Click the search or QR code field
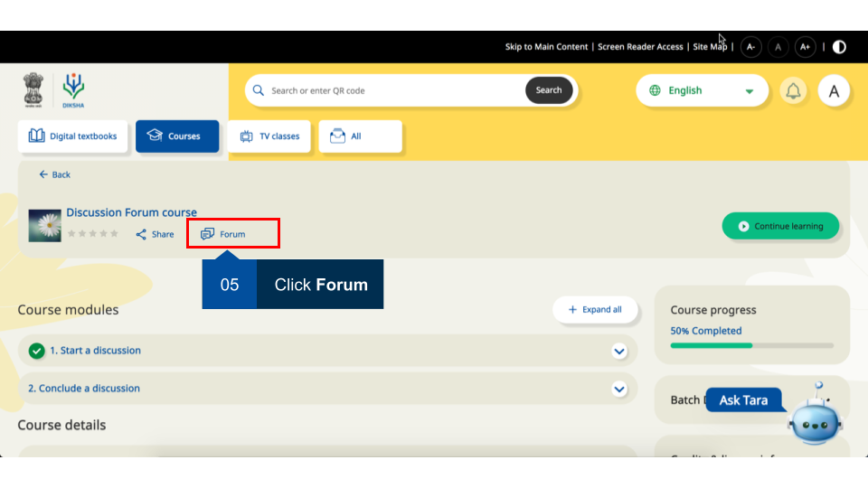The width and height of the screenshot is (868, 488). (393, 90)
